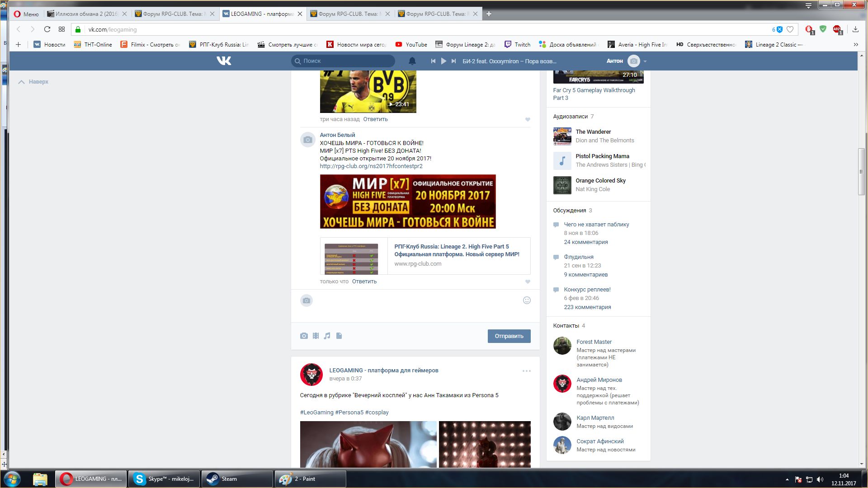Toggle play on the VK audio player
Screen dimensions: 868x488
[443, 61]
